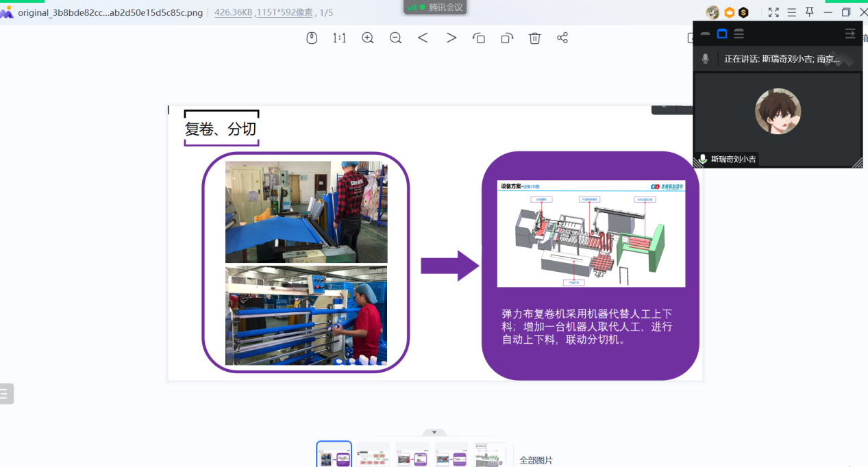The width and height of the screenshot is (868, 467).
Task: Open the hamburger main menu in title bar
Action: click(792, 12)
